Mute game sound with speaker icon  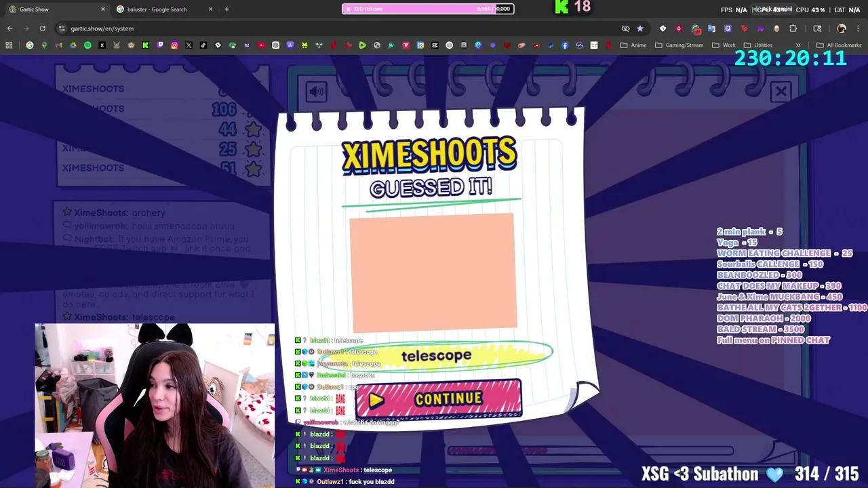point(316,91)
